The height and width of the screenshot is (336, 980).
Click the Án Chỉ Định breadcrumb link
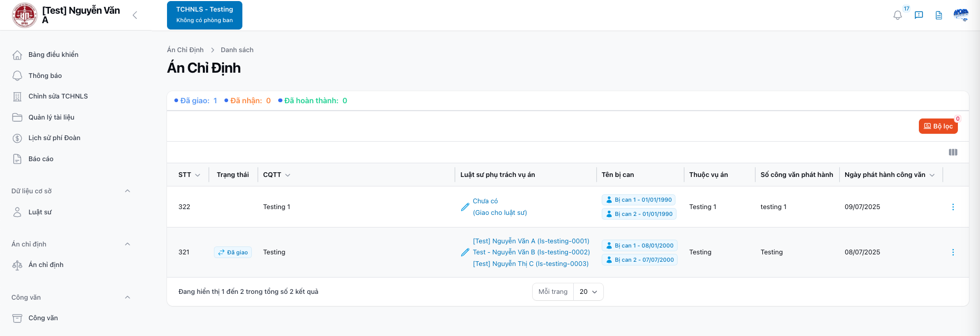185,50
